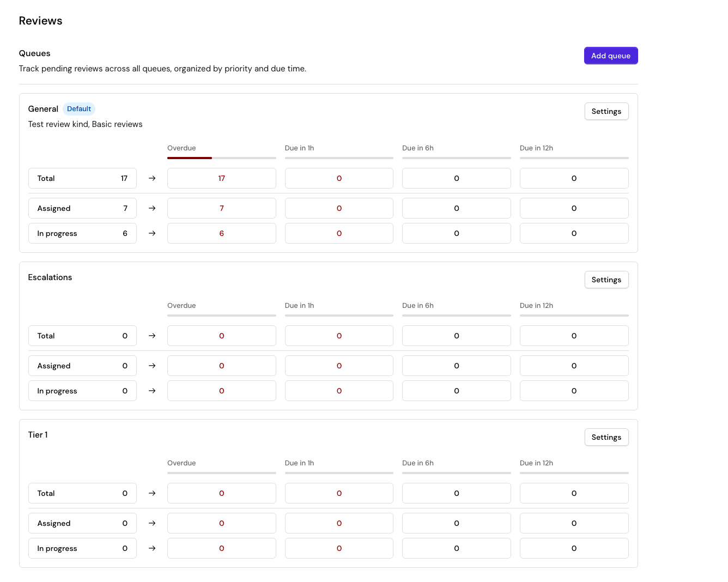
Task: Select the Escalations Total box
Action: point(82,336)
